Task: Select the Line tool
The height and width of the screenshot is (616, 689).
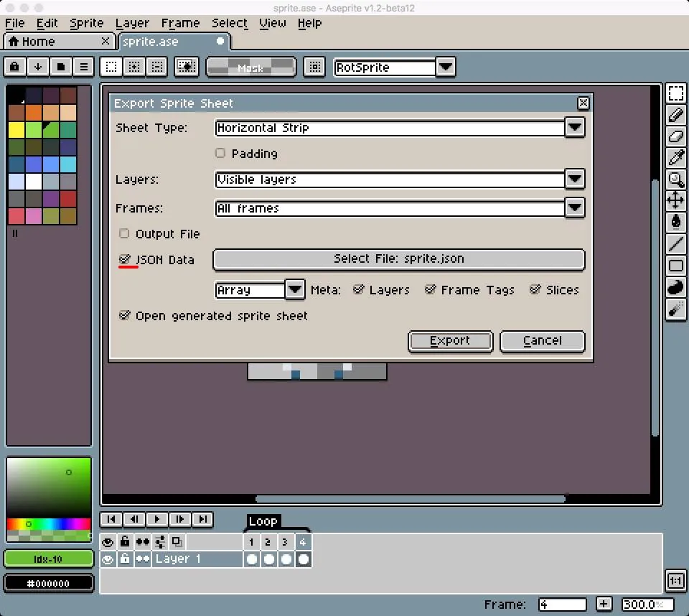Action: click(x=676, y=243)
